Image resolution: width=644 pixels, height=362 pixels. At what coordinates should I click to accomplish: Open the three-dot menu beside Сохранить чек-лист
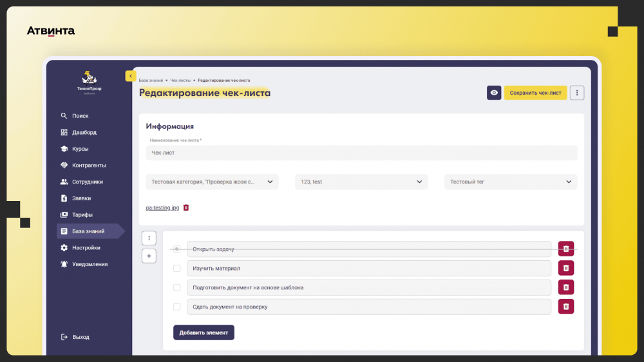[x=576, y=93]
